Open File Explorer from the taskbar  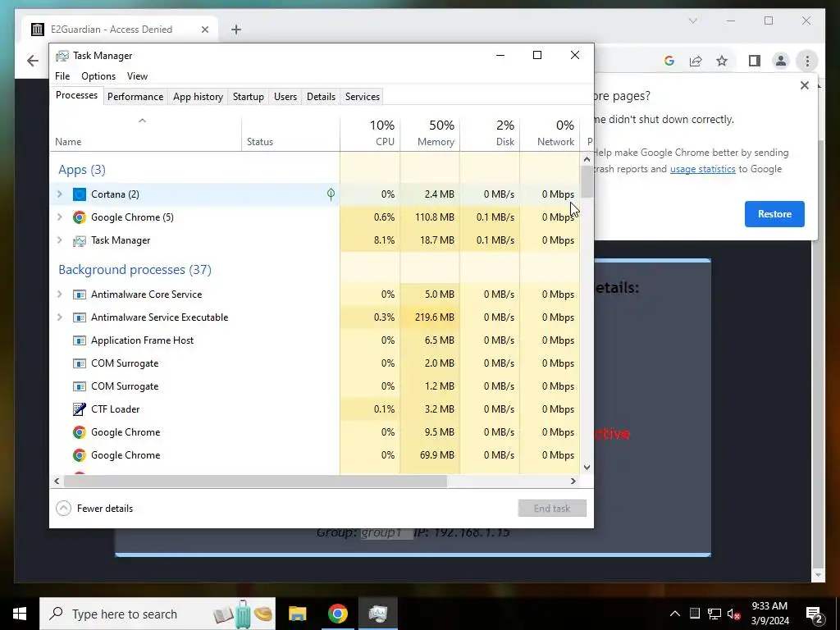click(x=297, y=614)
